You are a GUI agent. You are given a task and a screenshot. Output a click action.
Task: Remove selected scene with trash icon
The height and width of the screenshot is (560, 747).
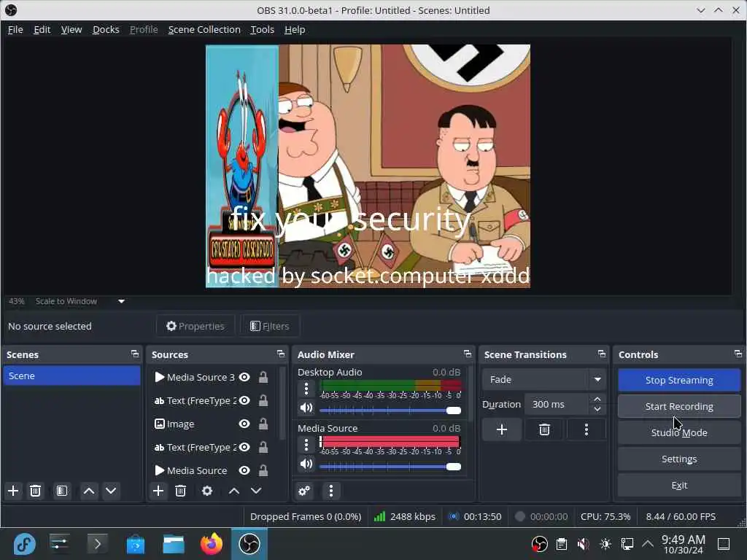click(x=35, y=491)
